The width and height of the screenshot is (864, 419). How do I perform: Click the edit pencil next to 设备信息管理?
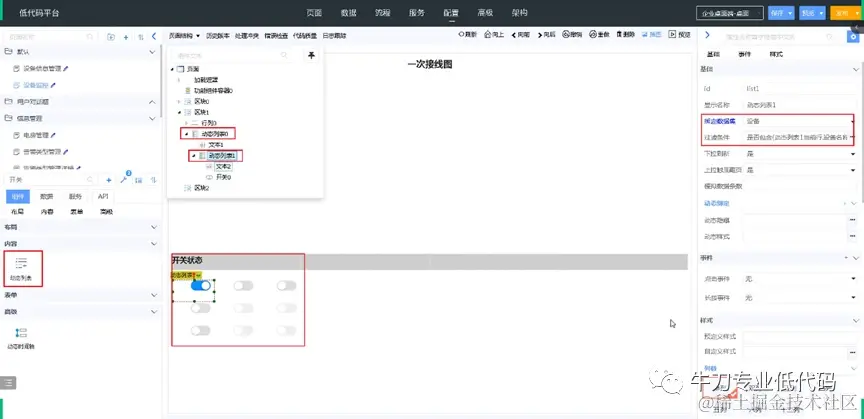pos(66,68)
